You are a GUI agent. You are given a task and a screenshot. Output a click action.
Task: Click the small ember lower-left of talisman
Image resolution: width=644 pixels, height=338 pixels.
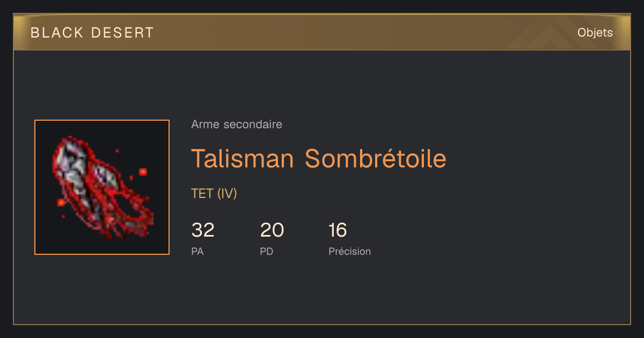pyautogui.click(x=61, y=202)
